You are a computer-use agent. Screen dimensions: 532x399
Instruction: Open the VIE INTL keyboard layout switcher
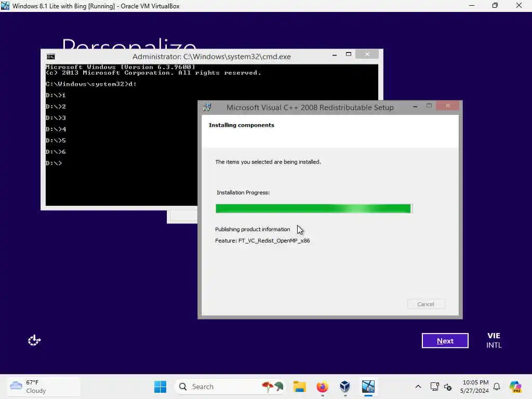coord(494,340)
